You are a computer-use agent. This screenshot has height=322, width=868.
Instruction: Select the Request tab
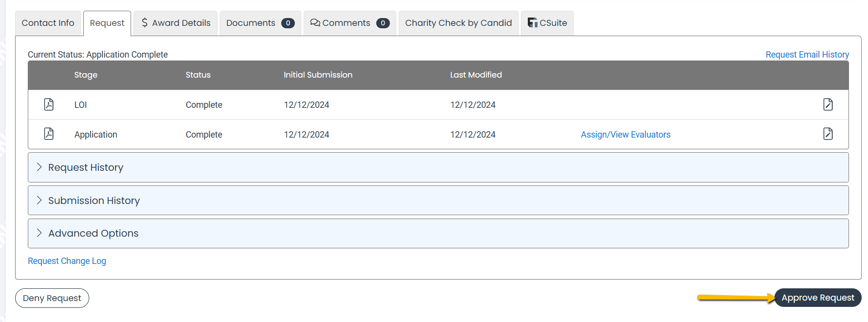coord(107,23)
